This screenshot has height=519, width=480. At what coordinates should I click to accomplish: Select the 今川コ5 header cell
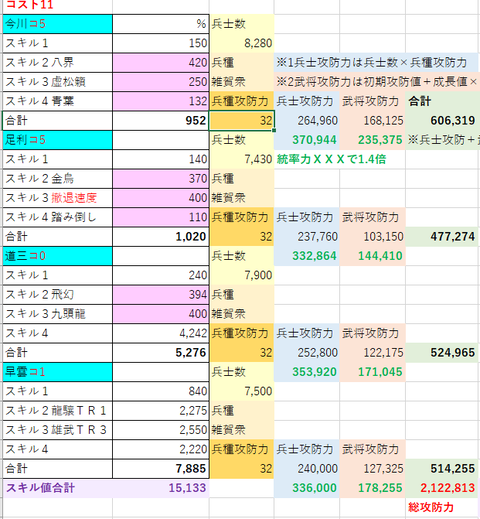point(57,24)
